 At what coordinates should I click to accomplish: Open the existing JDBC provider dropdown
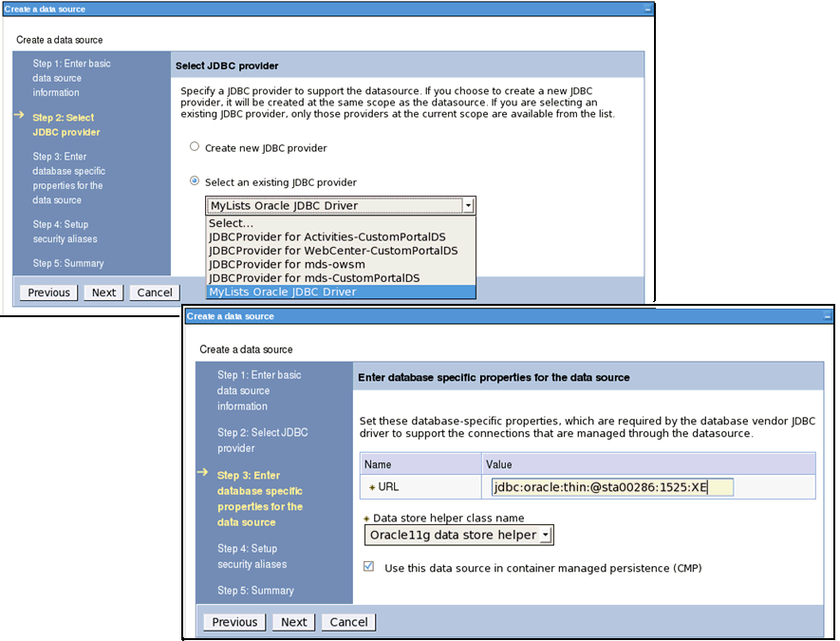coord(468,205)
